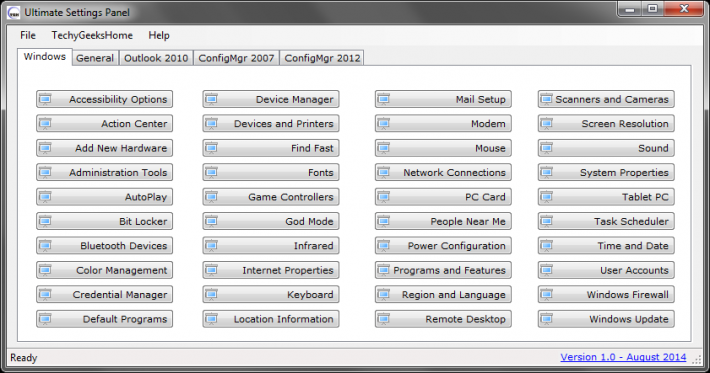
Task: Open Network Connections
Action: point(443,172)
